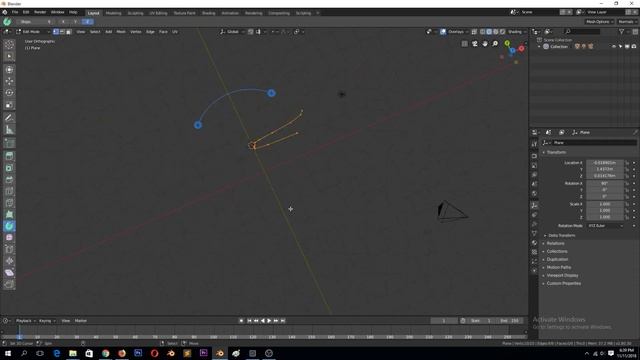Switch to face select mode
Screen dimensions: 640x360
coord(69,31)
